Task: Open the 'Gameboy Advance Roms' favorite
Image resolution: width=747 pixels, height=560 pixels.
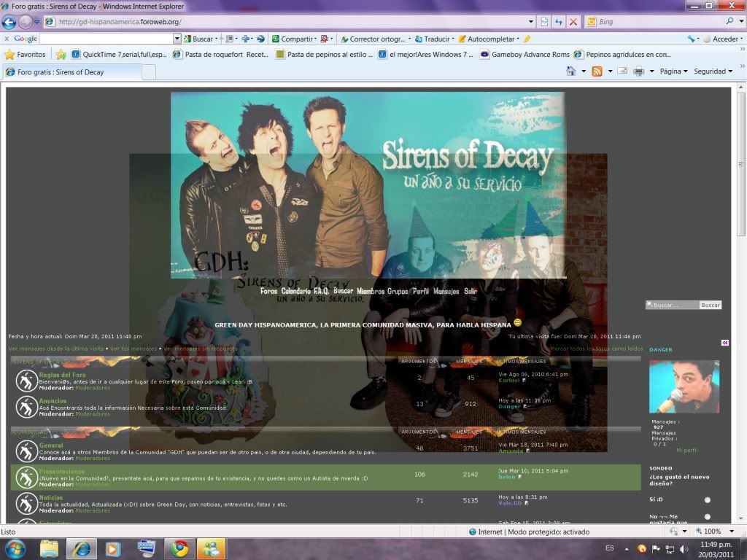Action: 525,54
